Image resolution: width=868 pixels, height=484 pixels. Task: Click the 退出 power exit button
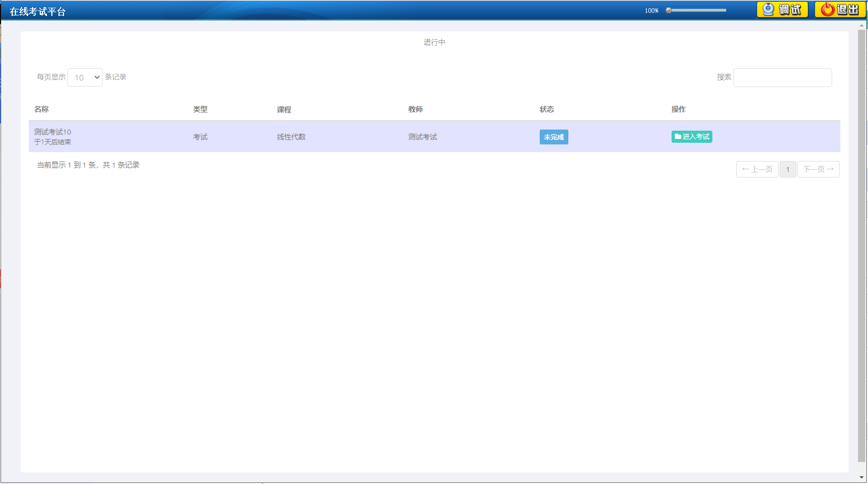point(840,9)
